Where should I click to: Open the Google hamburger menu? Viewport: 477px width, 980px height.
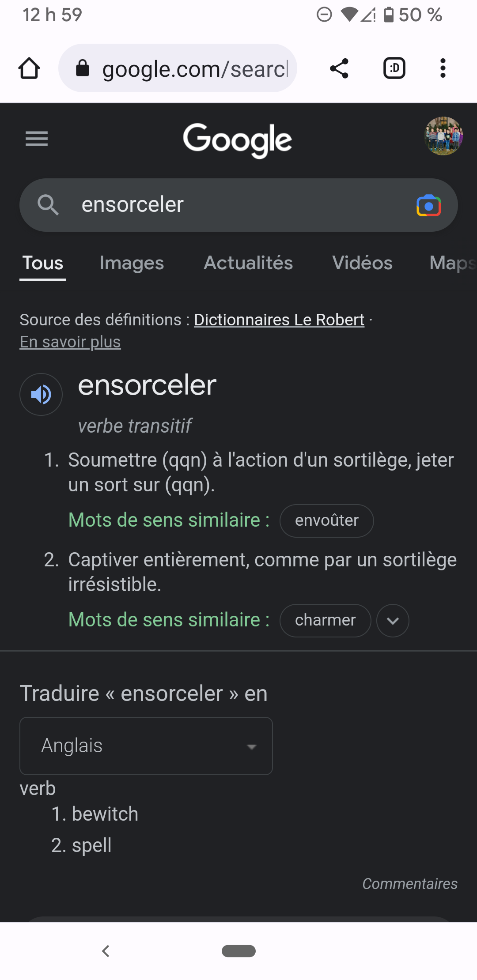coord(37,139)
